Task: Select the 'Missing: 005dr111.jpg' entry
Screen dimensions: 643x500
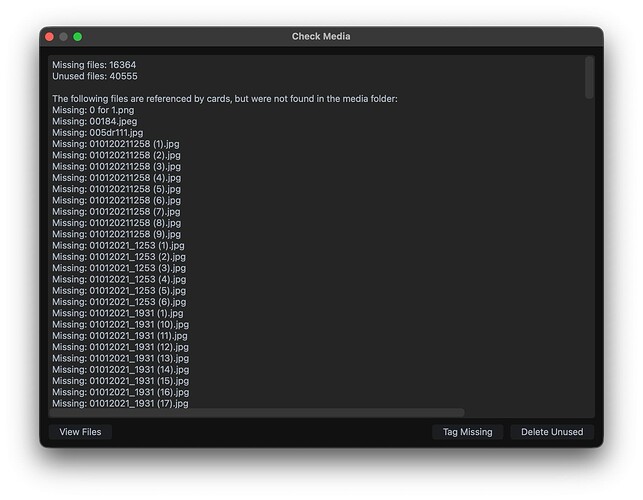Action: (97, 132)
